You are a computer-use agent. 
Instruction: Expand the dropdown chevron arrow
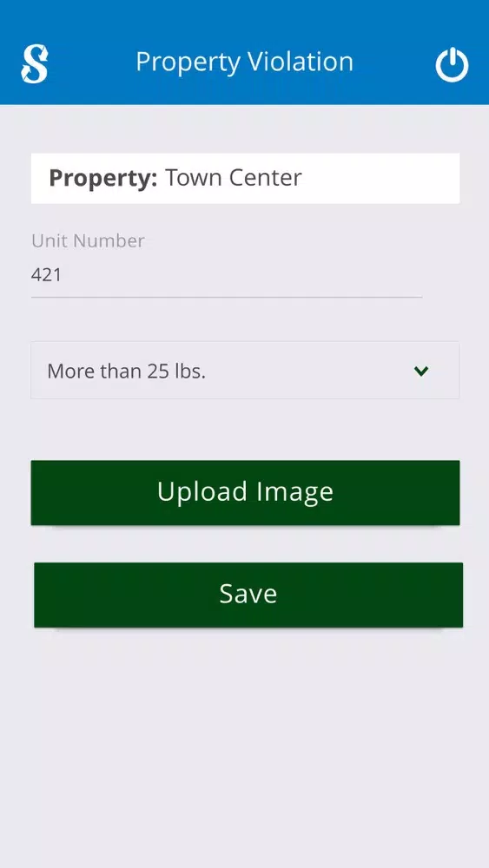421,371
